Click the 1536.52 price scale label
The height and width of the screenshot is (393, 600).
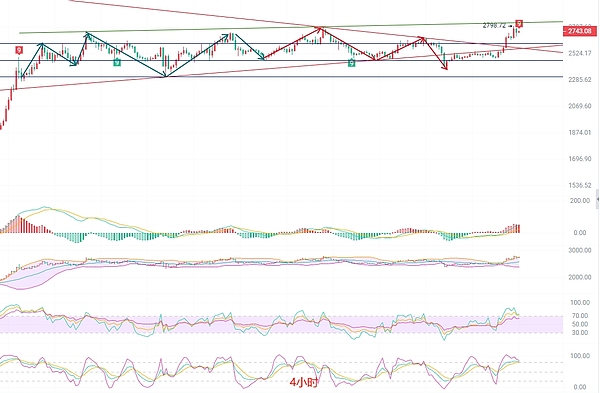point(580,185)
